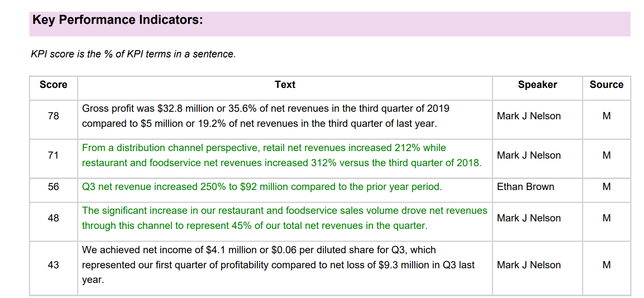Click the score value 56

click(53, 187)
